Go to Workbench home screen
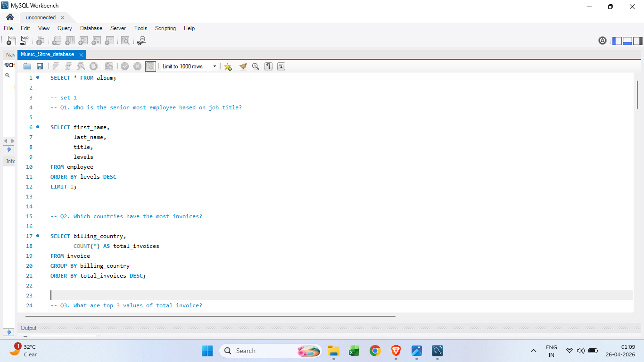The image size is (644, 362). click(x=10, y=17)
